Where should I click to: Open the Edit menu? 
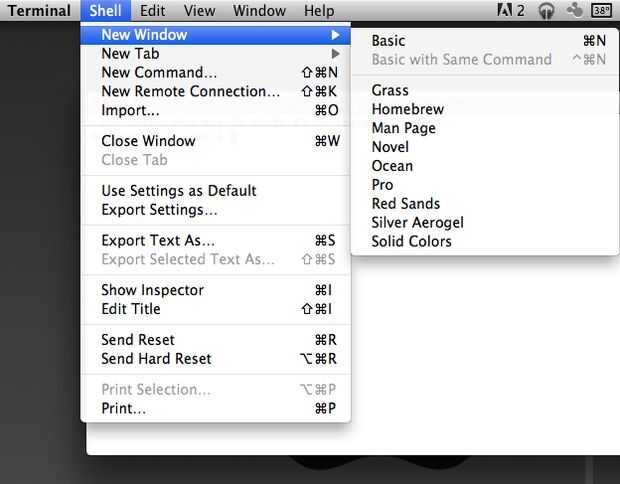tap(153, 11)
